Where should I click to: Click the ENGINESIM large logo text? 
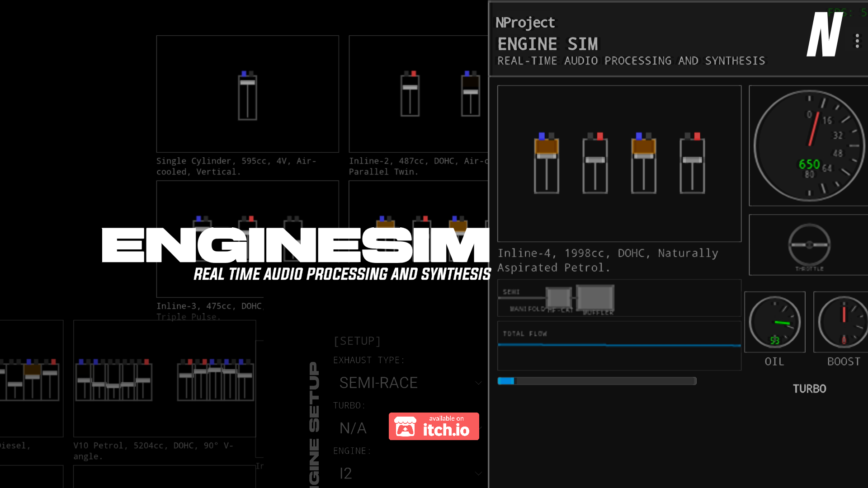pos(296,244)
